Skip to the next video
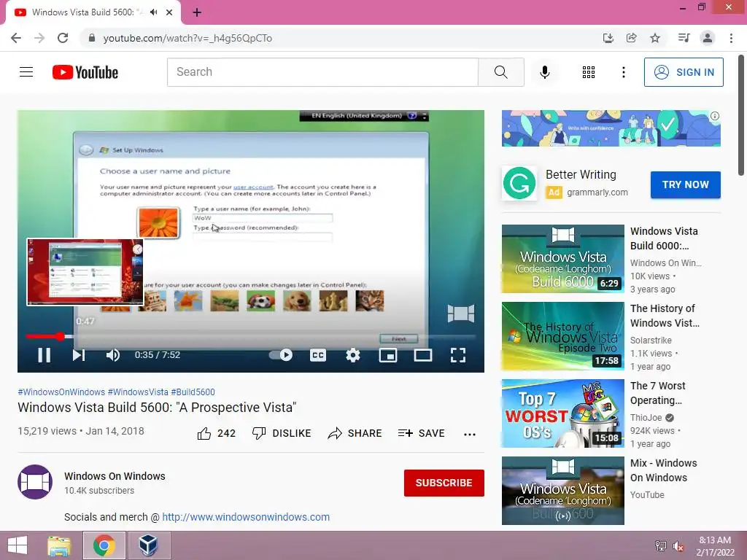This screenshot has height=560, width=747. click(x=79, y=355)
